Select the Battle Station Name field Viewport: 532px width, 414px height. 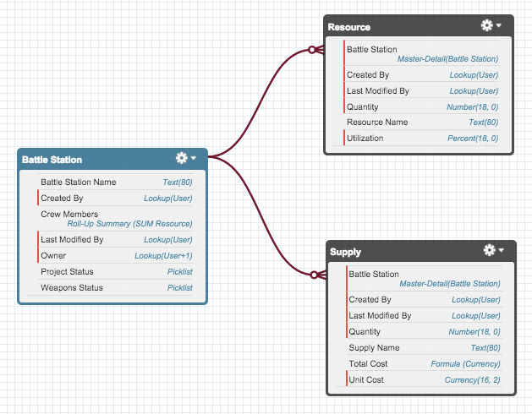(115, 182)
